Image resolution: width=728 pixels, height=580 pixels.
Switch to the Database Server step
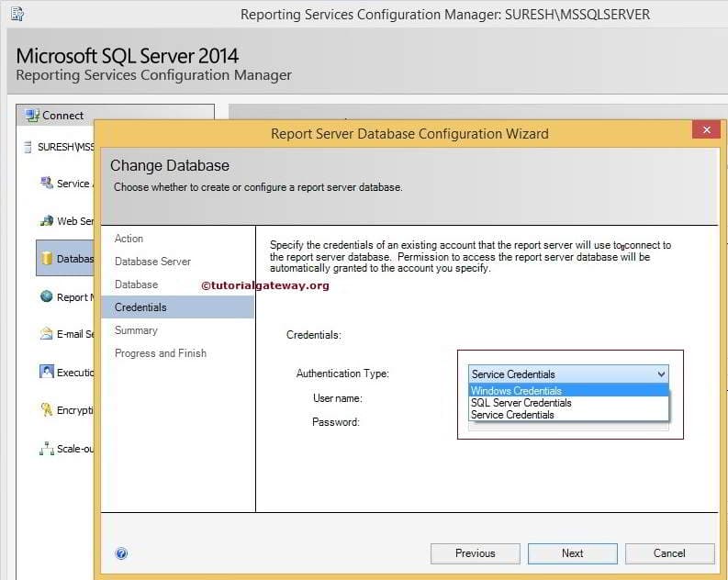click(152, 262)
